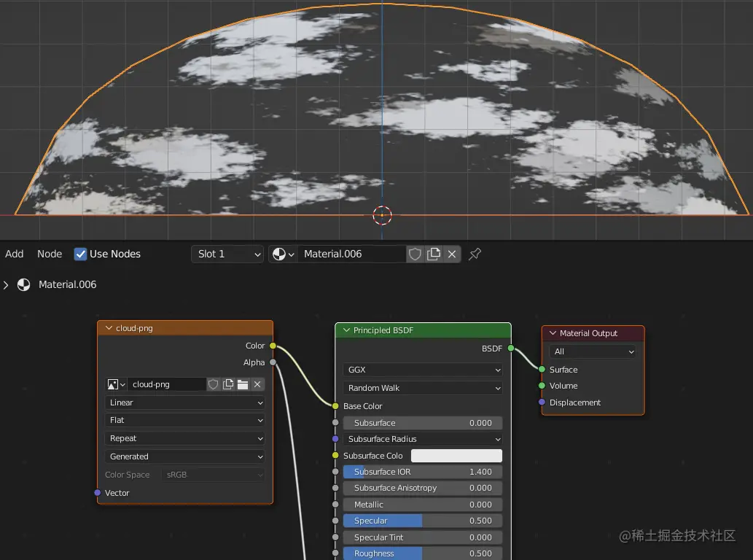
Task: Open the All target dropdown in Material Output
Action: (x=593, y=351)
